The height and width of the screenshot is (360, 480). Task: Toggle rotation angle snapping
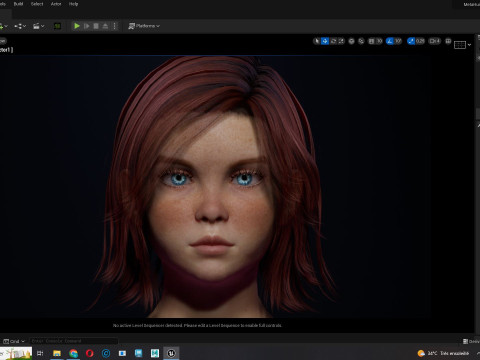390,41
